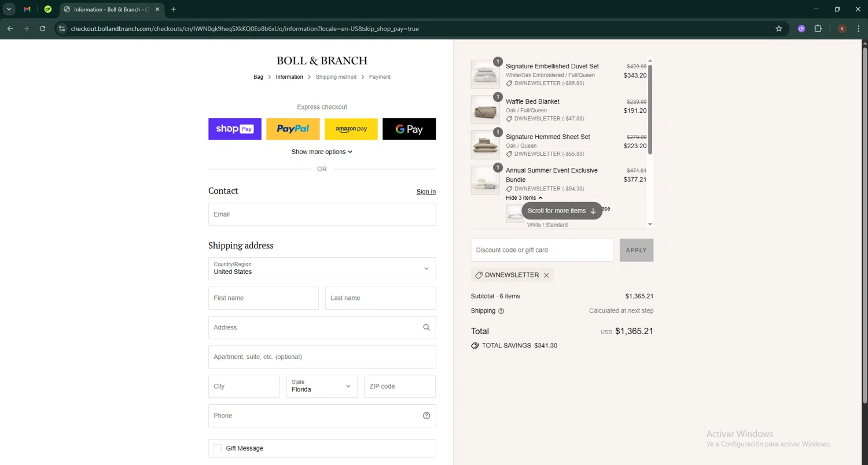Collapse the bundle with Hide 3 items
This screenshot has width=868, height=465.
pyautogui.click(x=524, y=198)
